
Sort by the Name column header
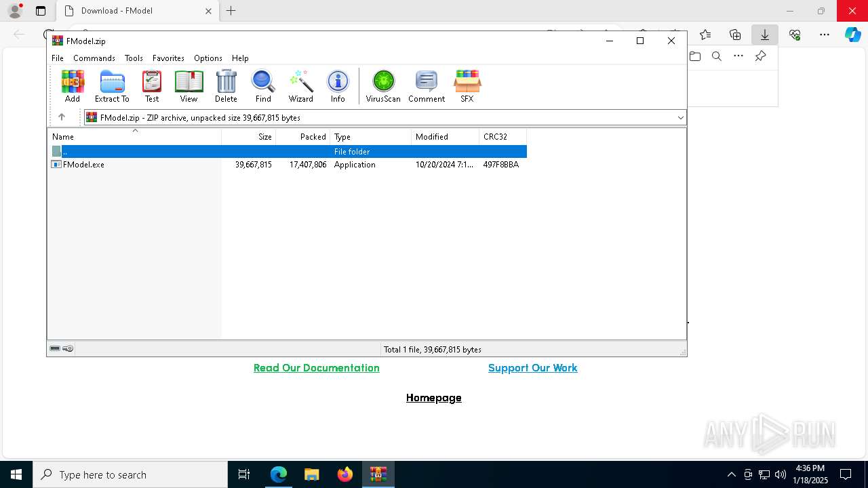point(134,137)
